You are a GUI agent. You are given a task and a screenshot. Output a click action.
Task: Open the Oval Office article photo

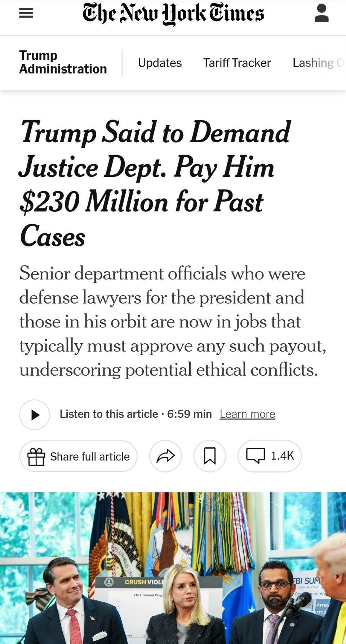(x=173, y=568)
